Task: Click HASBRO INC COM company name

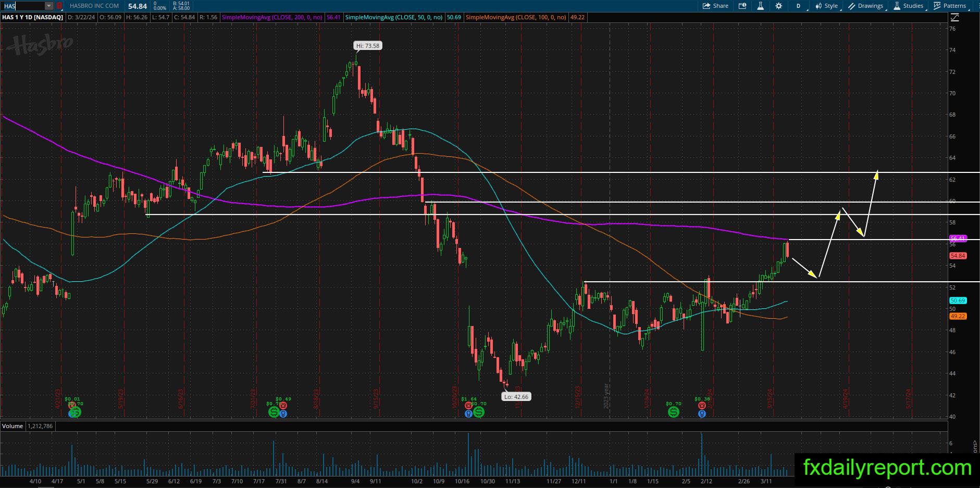Action: point(94,6)
